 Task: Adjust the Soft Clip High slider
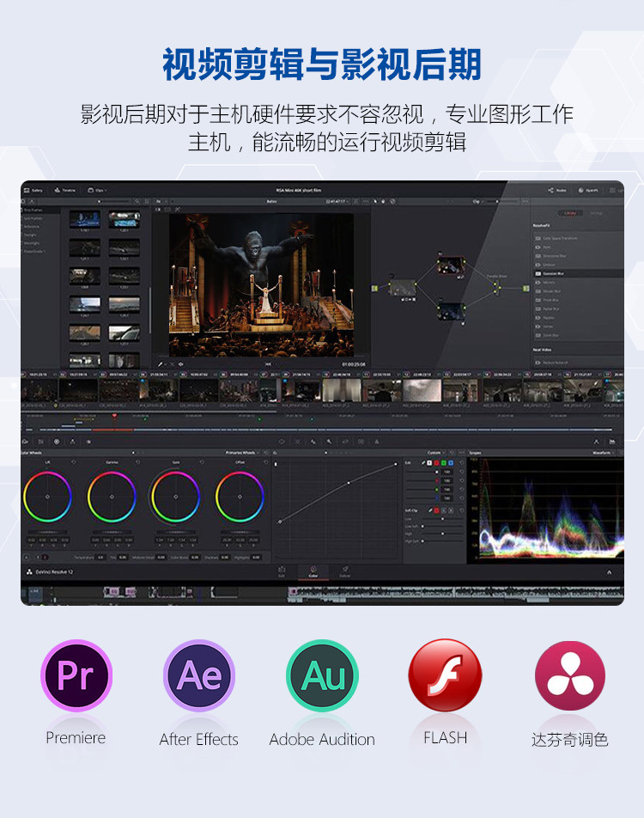[x=443, y=534]
